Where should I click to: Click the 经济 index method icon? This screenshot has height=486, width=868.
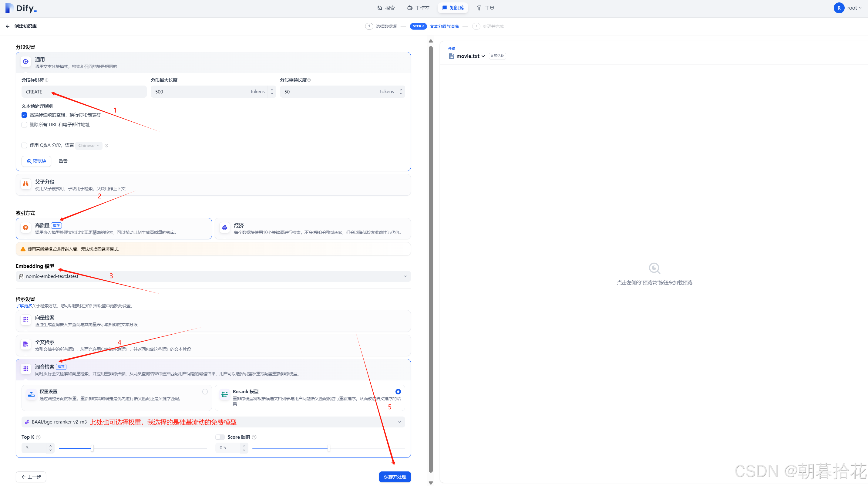point(225,228)
